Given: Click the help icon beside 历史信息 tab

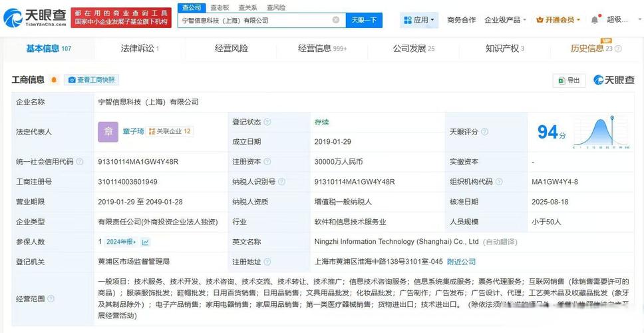Looking at the screenshot, I should pyautogui.click(x=618, y=49).
